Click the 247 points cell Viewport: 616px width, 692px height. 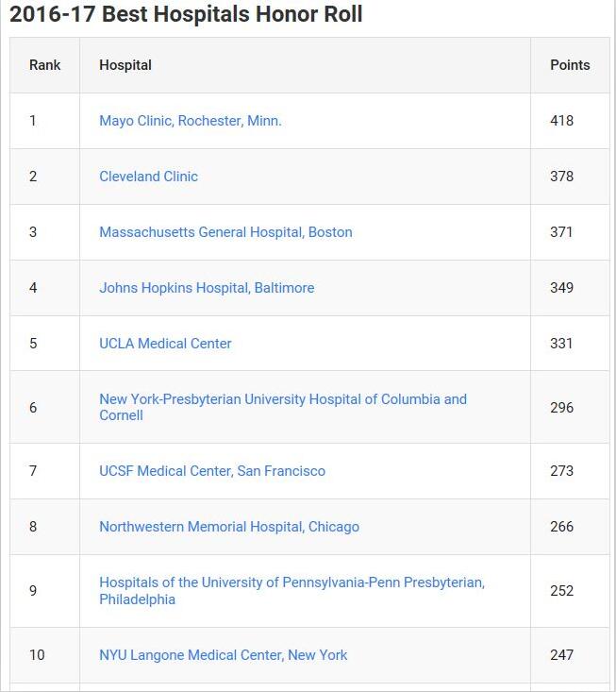tap(561, 655)
